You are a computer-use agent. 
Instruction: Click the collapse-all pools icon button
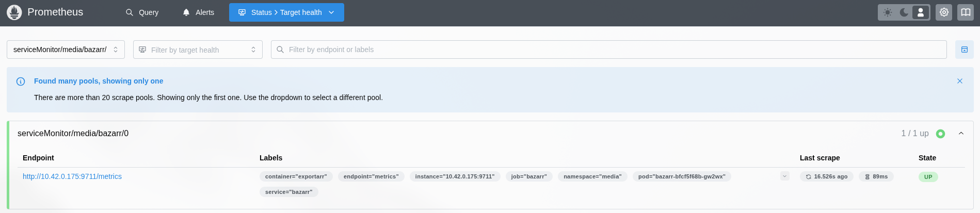tap(964, 50)
